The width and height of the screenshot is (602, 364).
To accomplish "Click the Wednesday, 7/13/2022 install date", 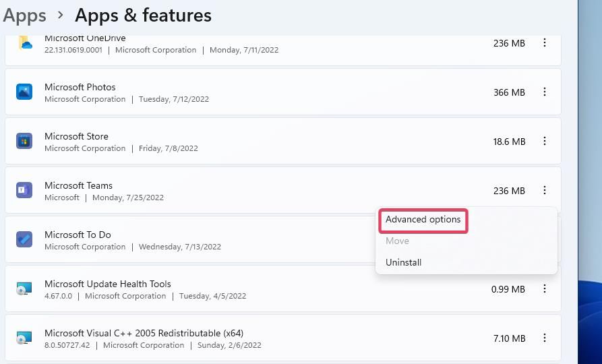I will [180, 247].
